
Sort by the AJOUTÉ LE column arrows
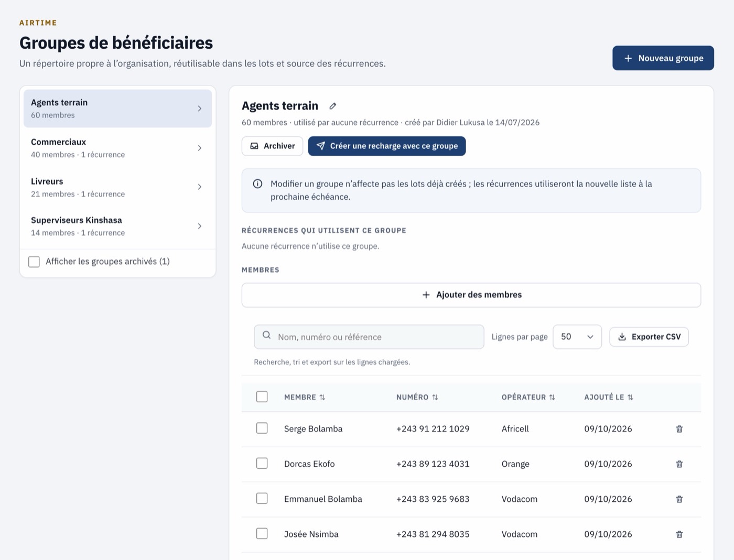pyautogui.click(x=630, y=397)
